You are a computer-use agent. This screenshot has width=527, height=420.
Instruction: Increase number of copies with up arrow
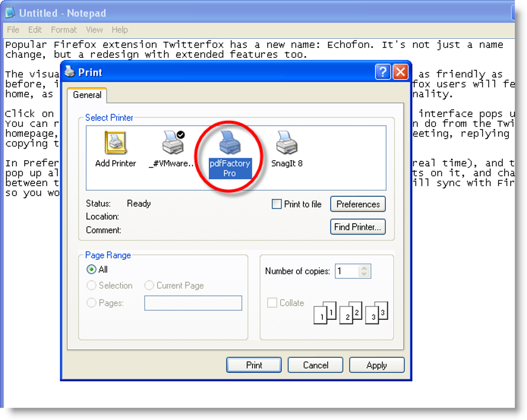tap(364, 268)
